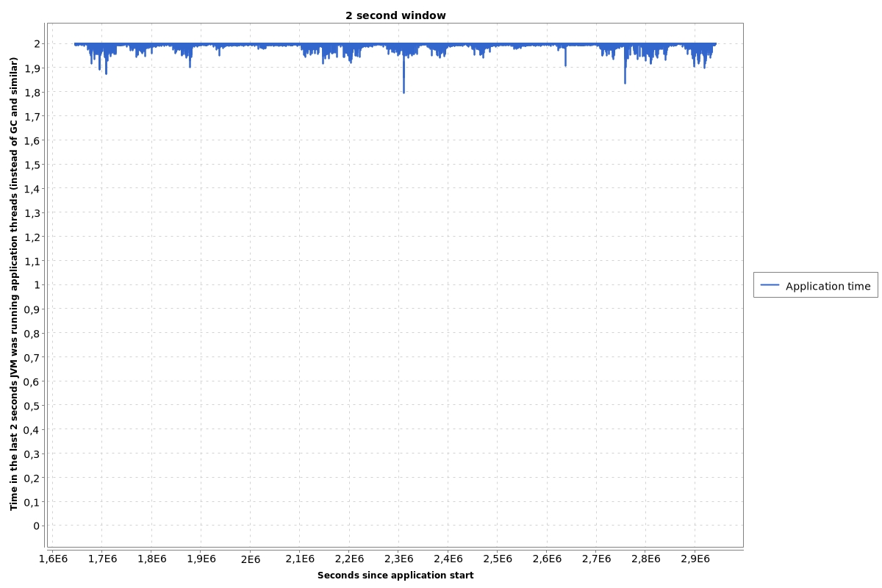
Task: Click the y-axis tick label '0,4'
Action: pyautogui.click(x=33, y=430)
